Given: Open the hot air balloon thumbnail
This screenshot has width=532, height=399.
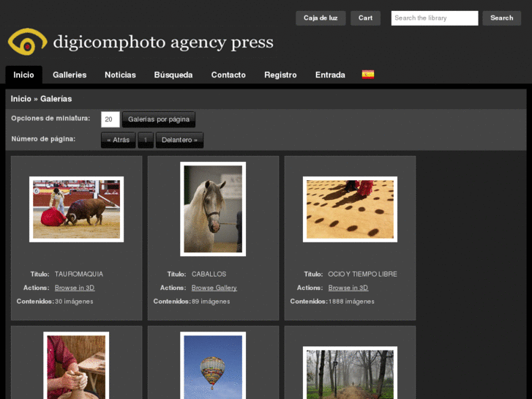Looking at the screenshot, I should 213,365.
